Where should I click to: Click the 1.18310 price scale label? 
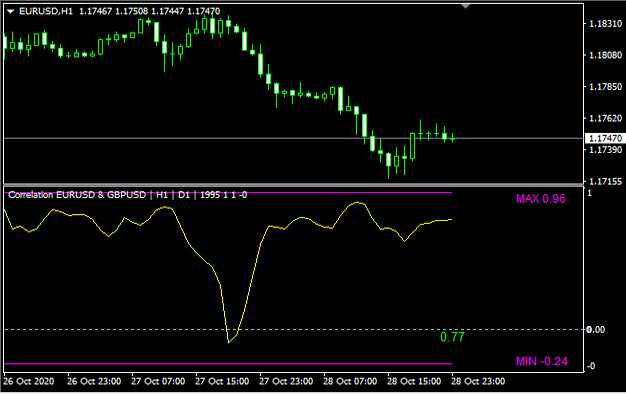(606, 24)
